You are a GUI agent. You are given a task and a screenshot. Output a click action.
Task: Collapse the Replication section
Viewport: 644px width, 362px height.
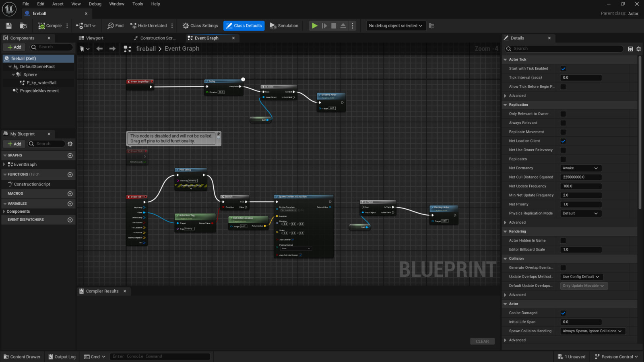tap(505, 105)
